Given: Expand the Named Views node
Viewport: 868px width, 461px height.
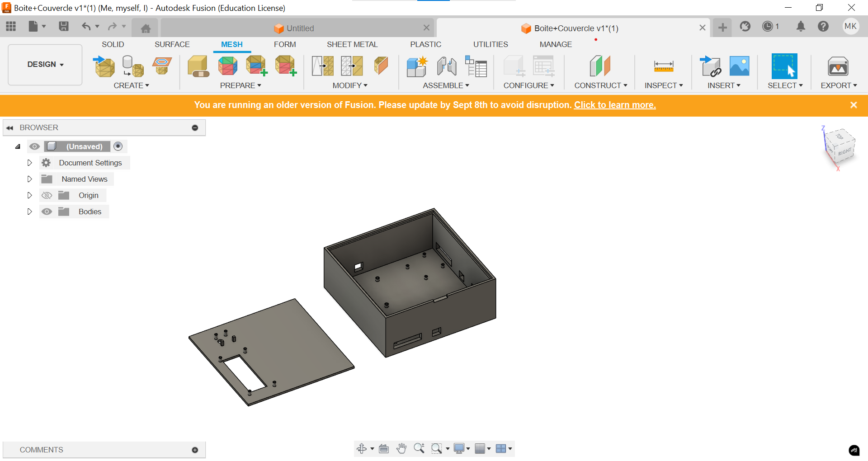Looking at the screenshot, I should (29, 179).
